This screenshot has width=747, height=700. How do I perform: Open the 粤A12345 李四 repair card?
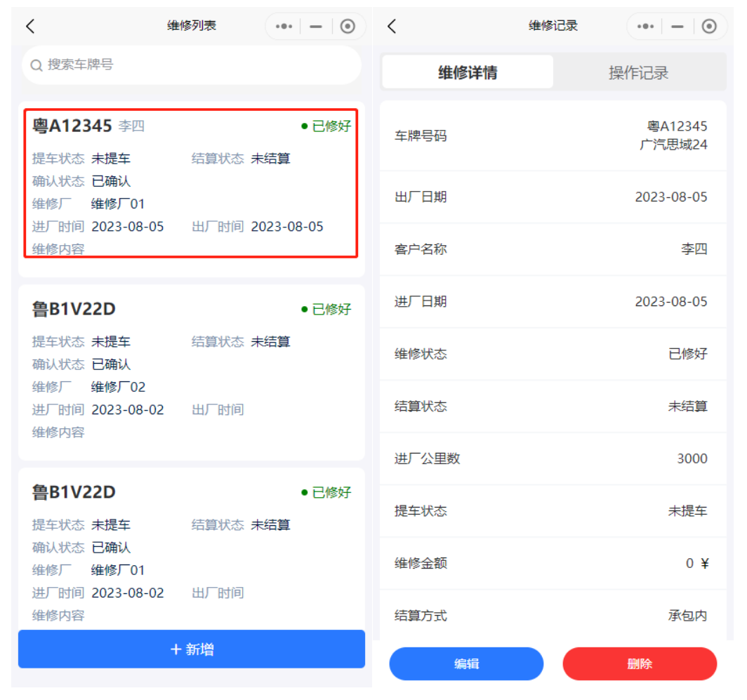(191, 183)
